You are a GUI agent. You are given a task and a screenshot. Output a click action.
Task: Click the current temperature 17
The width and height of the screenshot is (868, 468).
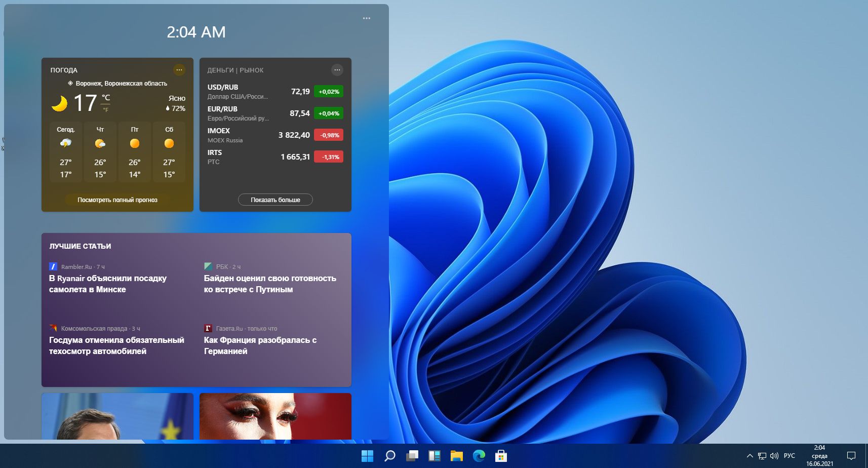(85, 103)
